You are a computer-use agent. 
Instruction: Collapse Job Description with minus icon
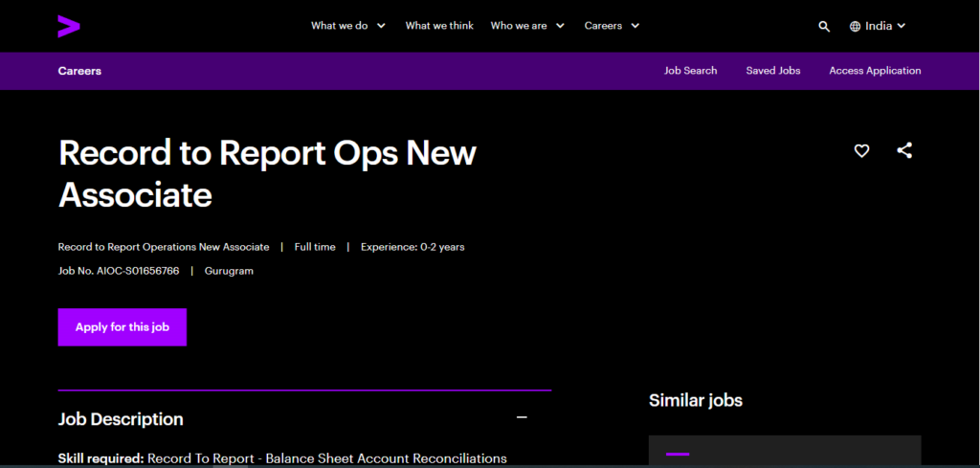pos(522,417)
